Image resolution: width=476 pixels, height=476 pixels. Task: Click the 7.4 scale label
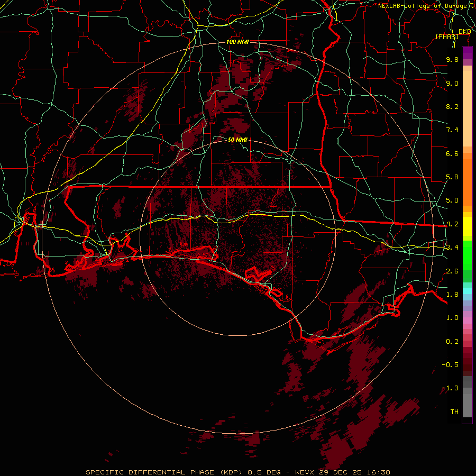[452, 130]
